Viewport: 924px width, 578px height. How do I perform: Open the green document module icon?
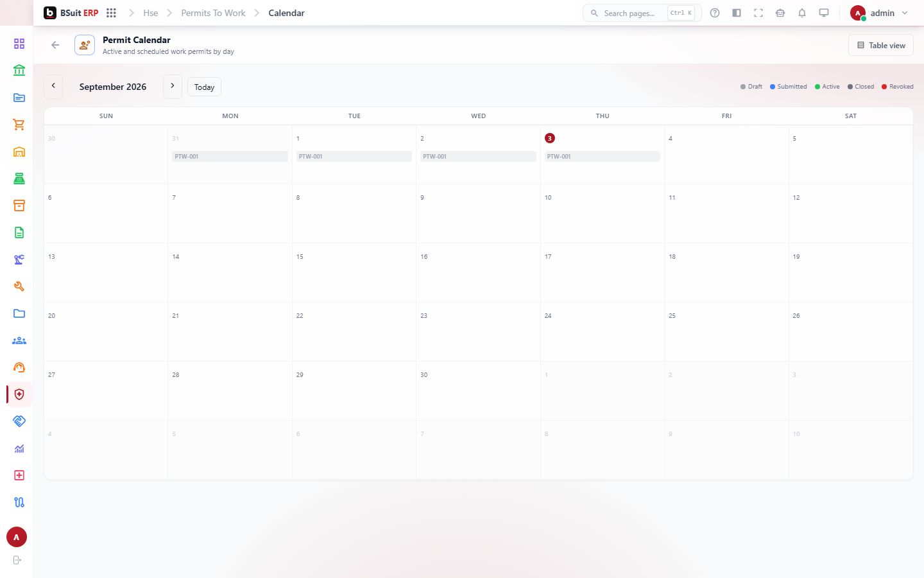pyautogui.click(x=19, y=232)
